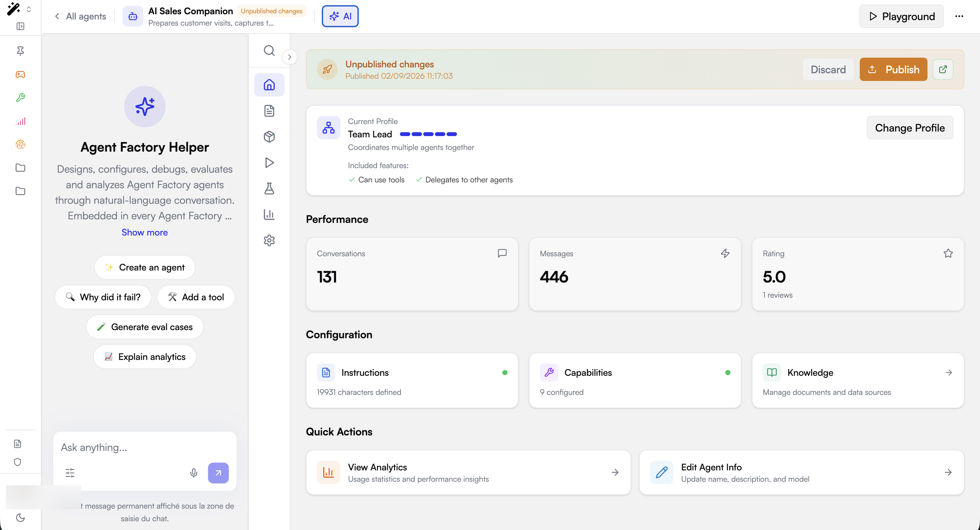Select the Add a tool suggestion
The image size is (980, 530).
(x=195, y=297)
